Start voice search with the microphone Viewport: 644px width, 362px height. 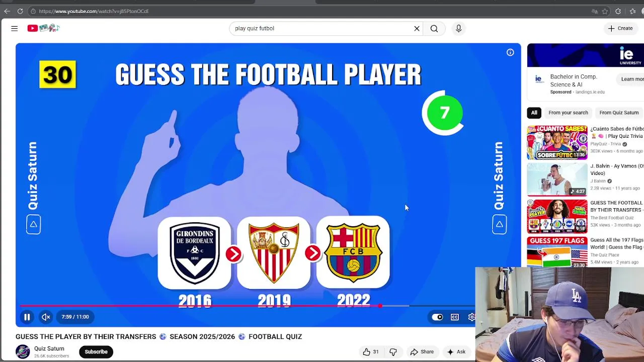(x=458, y=29)
